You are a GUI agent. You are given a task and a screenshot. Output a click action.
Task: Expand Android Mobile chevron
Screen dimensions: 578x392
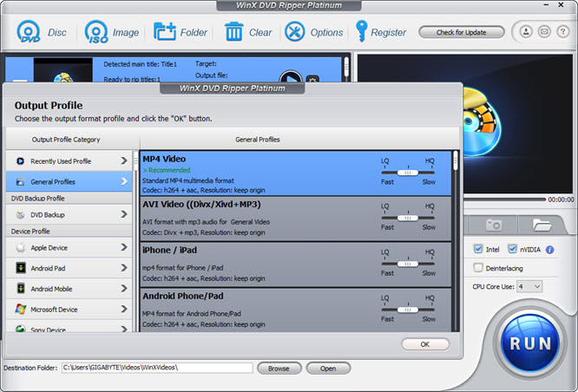pyautogui.click(x=124, y=289)
